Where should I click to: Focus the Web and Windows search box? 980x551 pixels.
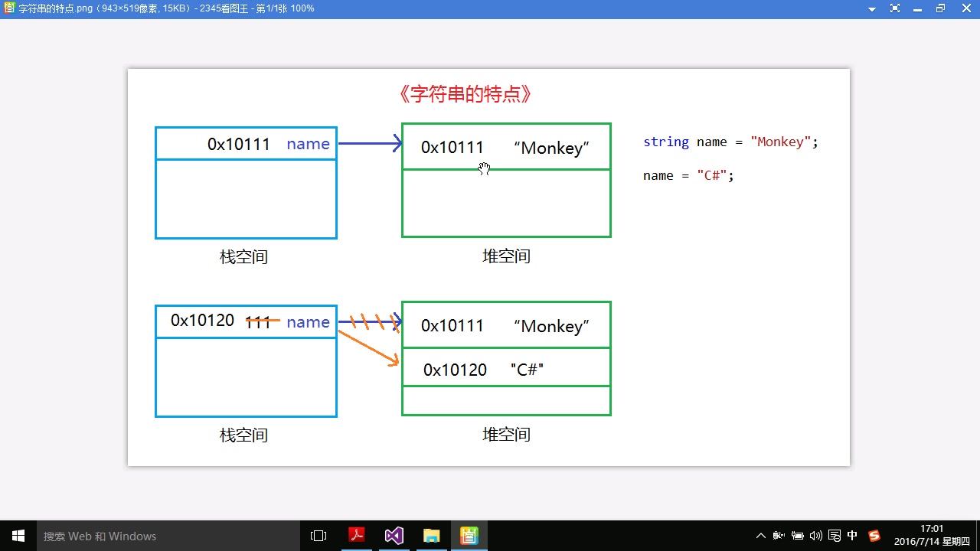(168, 536)
